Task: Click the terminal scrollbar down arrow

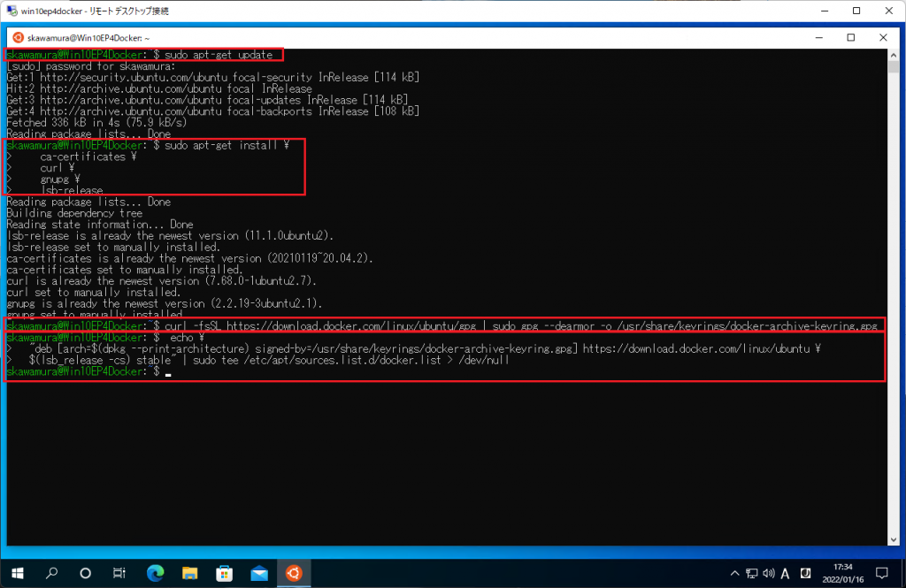Action: click(x=894, y=540)
